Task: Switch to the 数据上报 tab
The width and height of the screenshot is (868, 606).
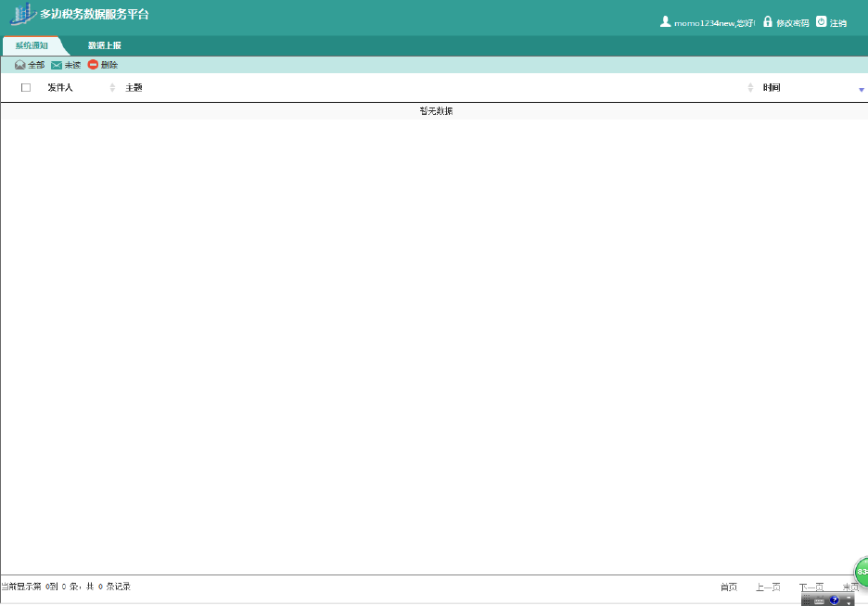Action: point(105,45)
